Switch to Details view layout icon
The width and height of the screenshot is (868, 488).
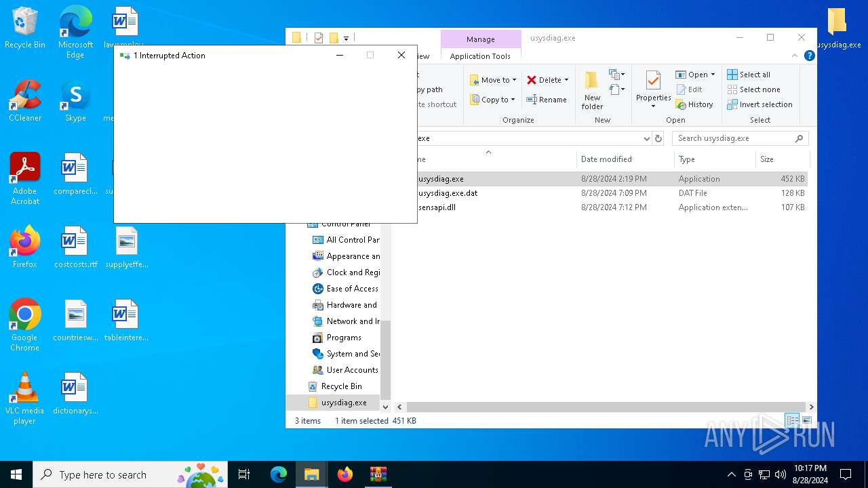click(792, 421)
